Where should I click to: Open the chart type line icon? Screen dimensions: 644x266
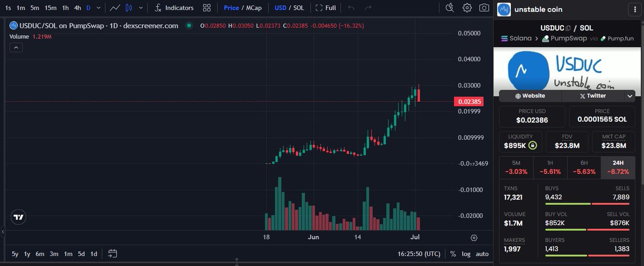(114, 8)
